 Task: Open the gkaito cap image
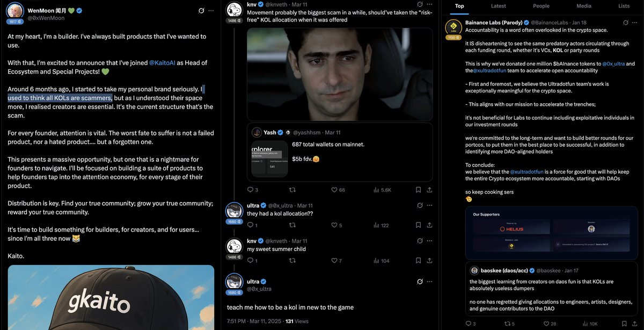coord(111,297)
